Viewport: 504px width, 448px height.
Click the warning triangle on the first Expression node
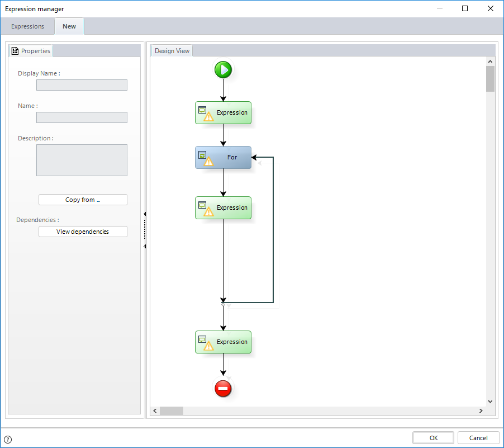208,116
